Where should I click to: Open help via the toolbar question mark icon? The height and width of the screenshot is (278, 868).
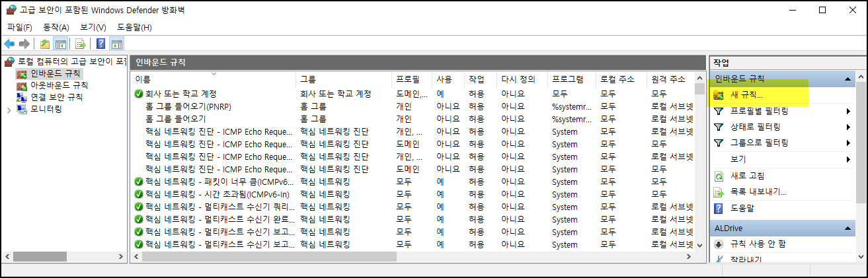tap(100, 44)
